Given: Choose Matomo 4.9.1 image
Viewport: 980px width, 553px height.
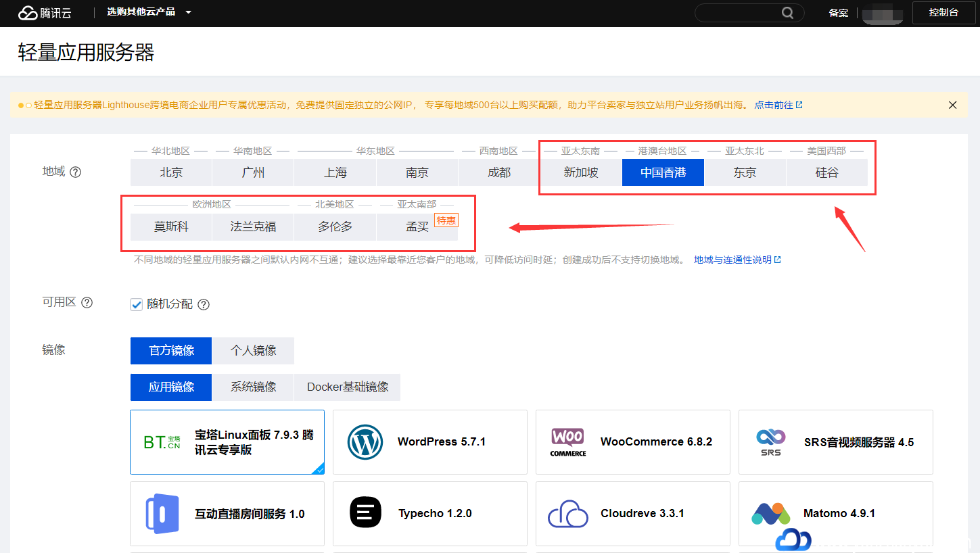Looking at the screenshot, I should pyautogui.click(x=836, y=514).
